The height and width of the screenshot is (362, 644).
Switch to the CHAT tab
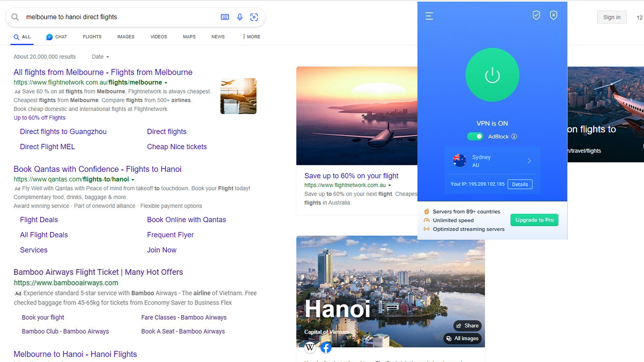pyautogui.click(x=56, y=37)
